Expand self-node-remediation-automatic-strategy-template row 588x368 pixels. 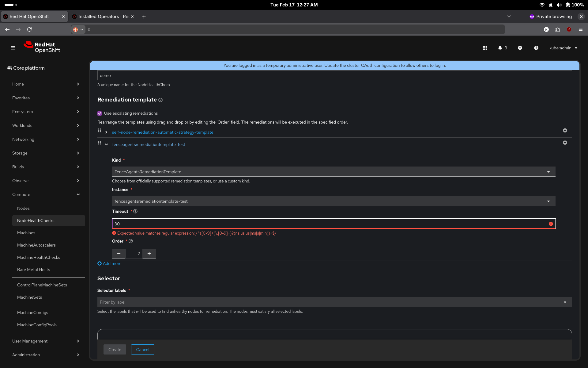pos(106,132)
